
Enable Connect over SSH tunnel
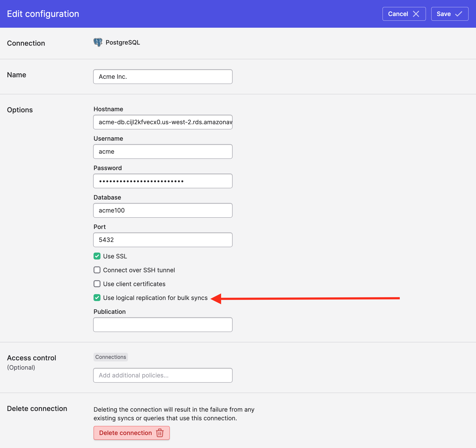(97, 270)
